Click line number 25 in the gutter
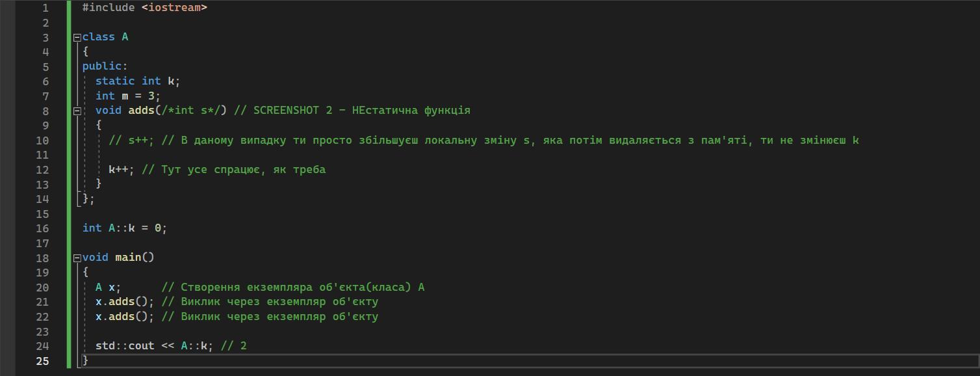Screen dimensions: 980x376 42,360
